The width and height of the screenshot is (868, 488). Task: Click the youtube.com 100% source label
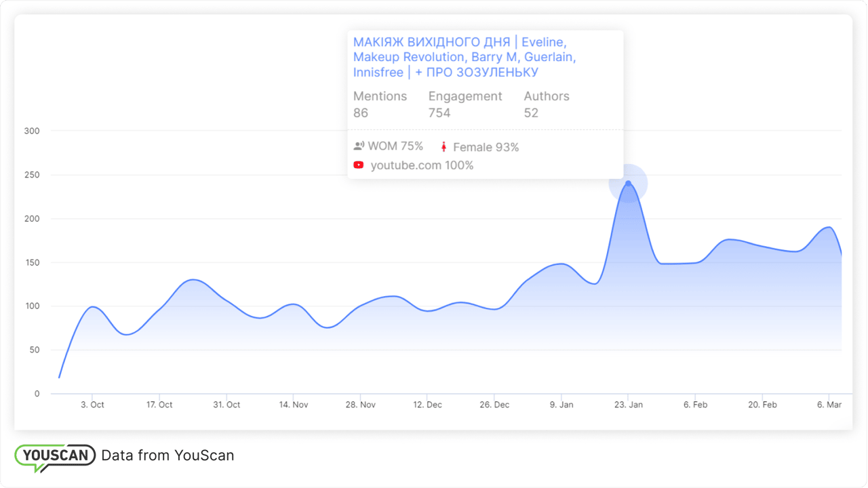coord(422,165)
